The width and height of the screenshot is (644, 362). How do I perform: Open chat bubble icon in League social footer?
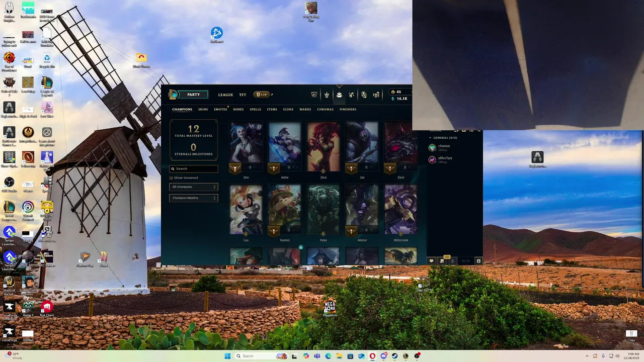point(432,261)
